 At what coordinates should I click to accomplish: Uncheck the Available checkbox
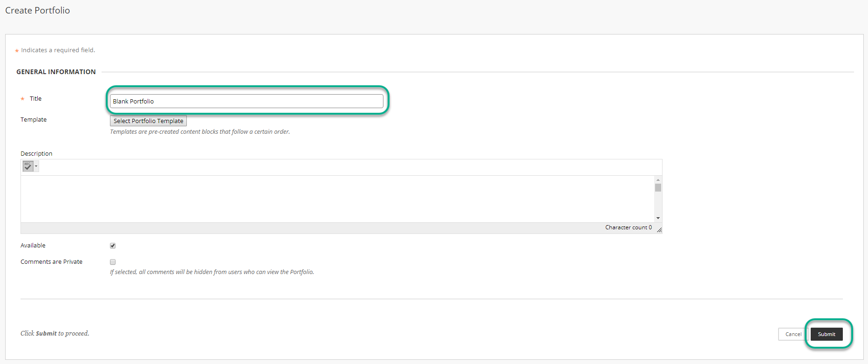coord(113,246)
